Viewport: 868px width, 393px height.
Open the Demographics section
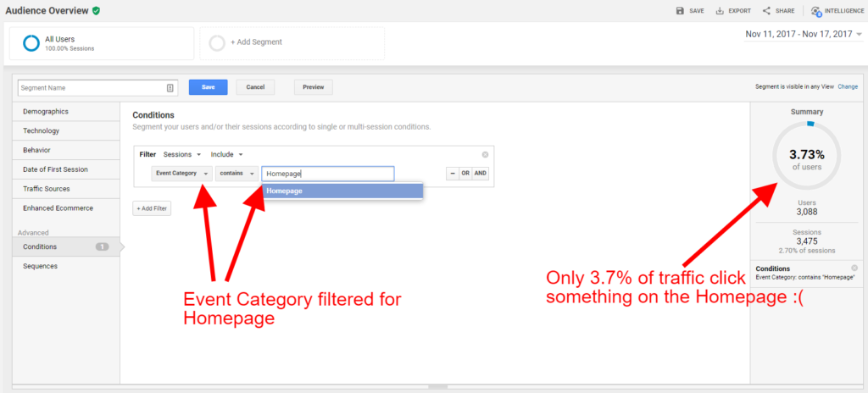click(66, 111)
